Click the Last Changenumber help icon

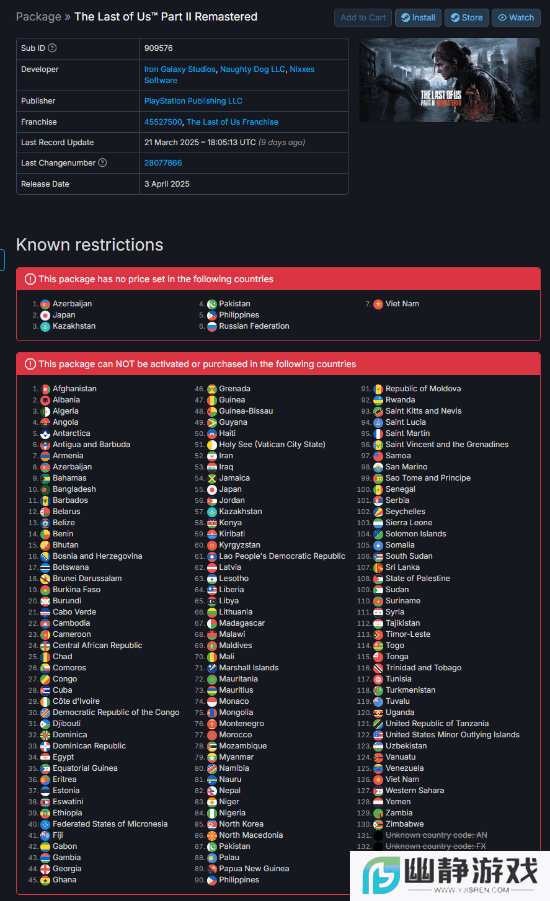coord(102,163)
